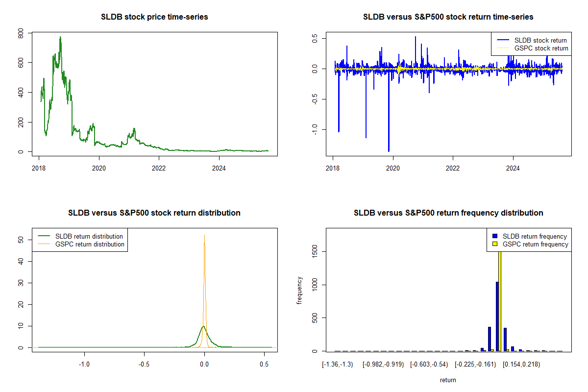Click the peak of the green SLDB density curve
This screenshot has width=588, height=392.
click(203, 326)
